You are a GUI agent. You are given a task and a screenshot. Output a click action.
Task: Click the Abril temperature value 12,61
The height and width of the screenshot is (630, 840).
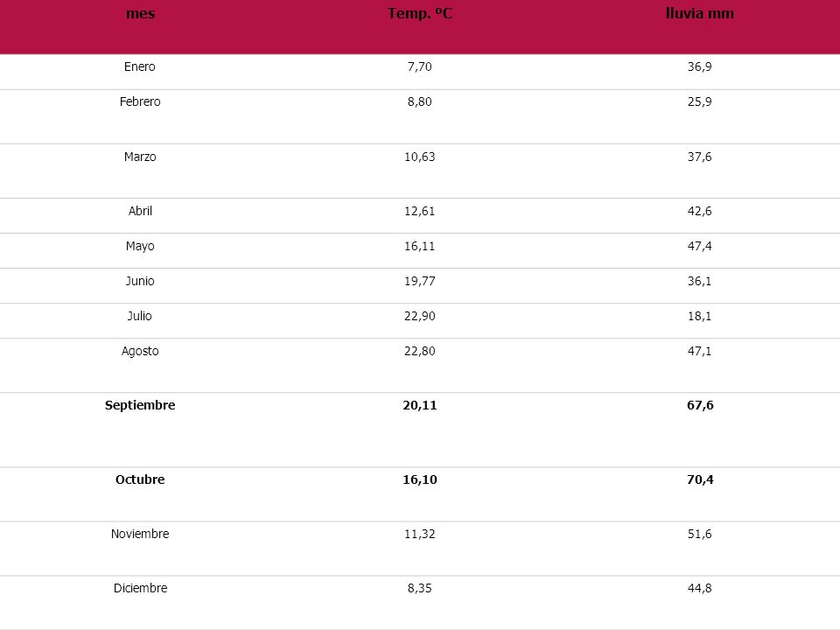(x=419, y=211)
